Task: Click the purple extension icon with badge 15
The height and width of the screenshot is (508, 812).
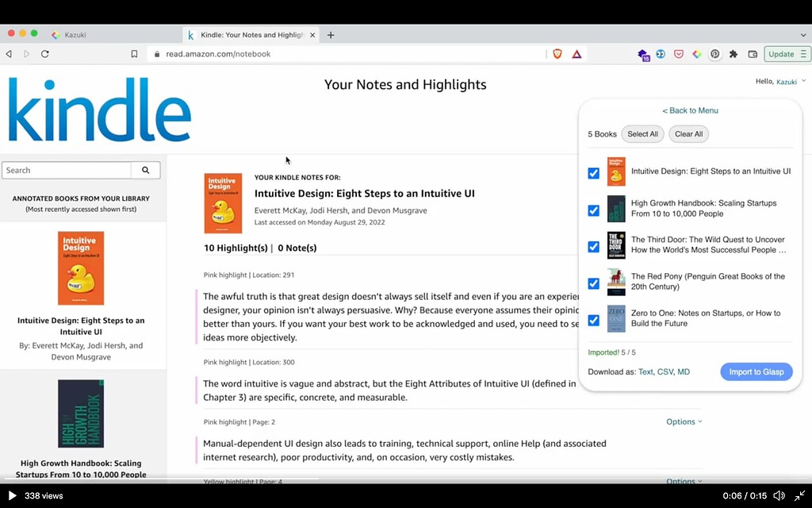Action: click(x=642, y=53)
